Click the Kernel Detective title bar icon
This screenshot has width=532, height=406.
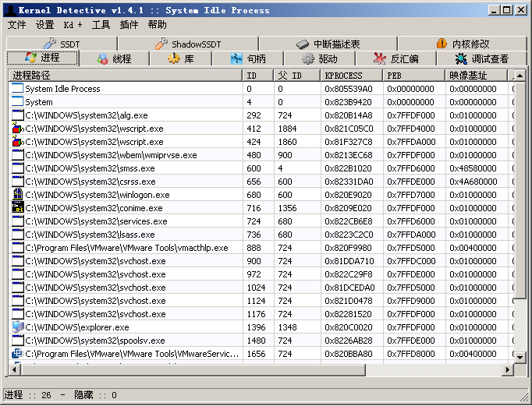pos(10,10)
